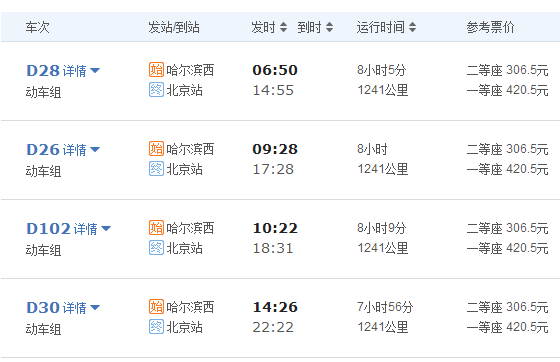Click the 参考票价 column header
The width and height of the screenshot is (560, 362).
[490, 27]
